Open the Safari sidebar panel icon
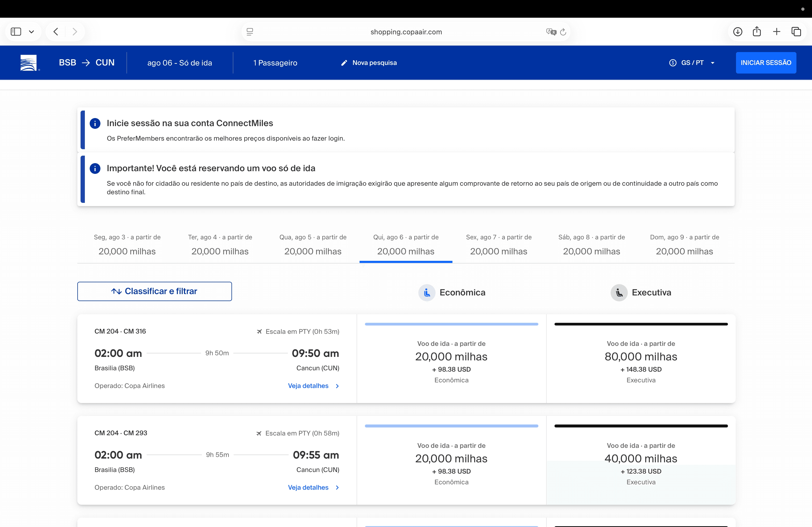Image resolution: width=812 pixels, height=527 pixels. 16,32
